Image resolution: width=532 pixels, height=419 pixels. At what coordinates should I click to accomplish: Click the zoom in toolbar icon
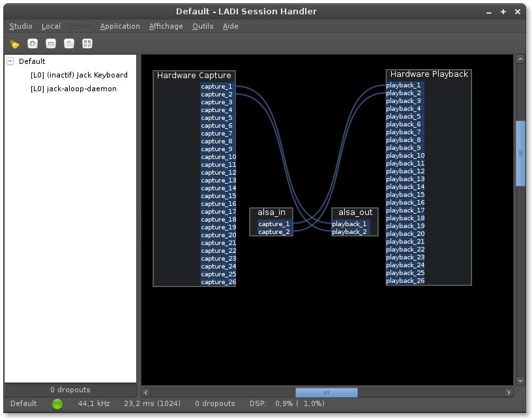point(33,44)
